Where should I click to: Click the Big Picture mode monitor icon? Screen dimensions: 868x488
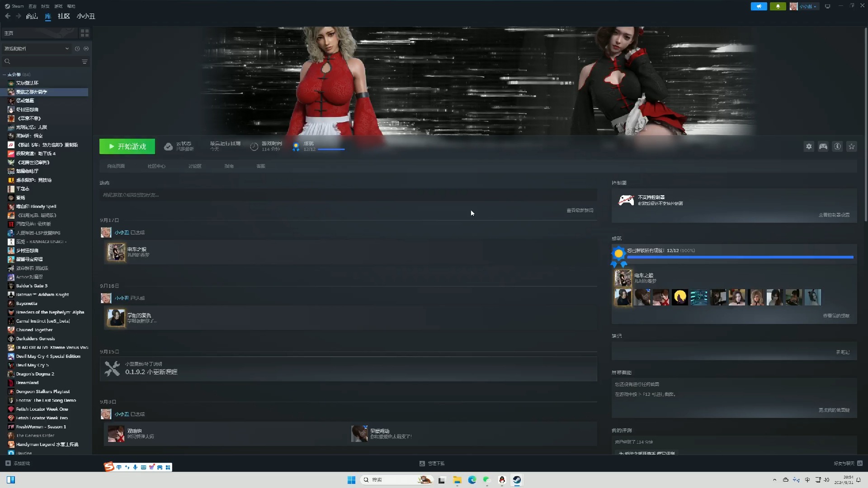[x=828, y=6]
